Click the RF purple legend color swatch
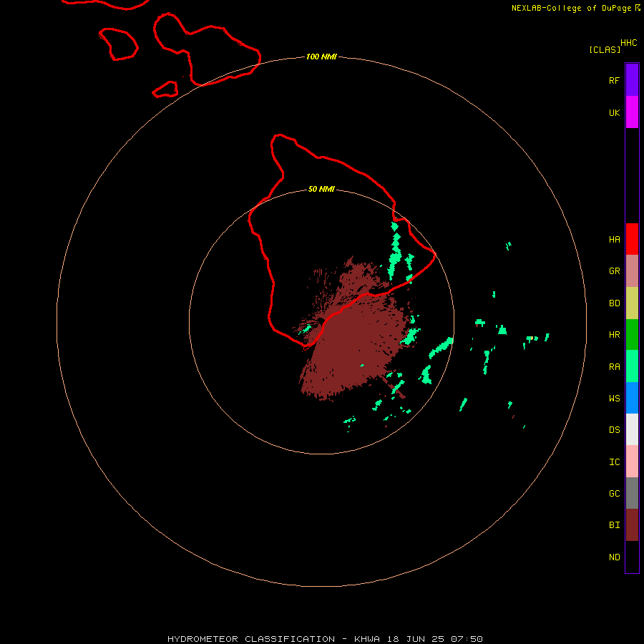 point(632,80)
